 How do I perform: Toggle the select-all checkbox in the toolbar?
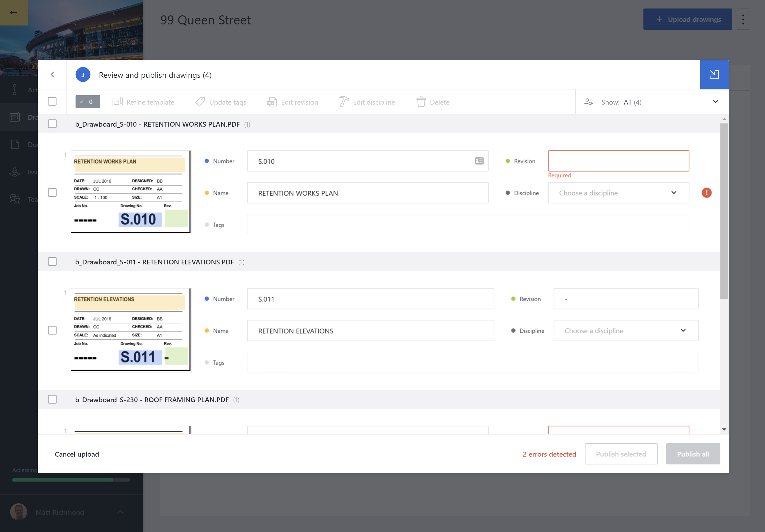pos(52,102)
